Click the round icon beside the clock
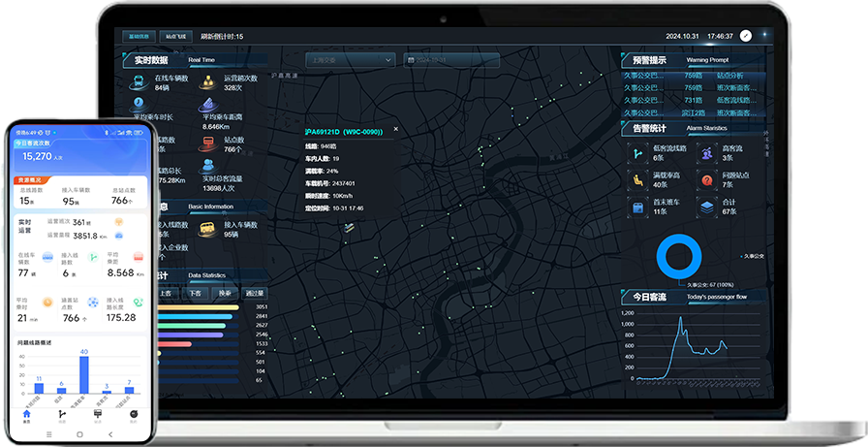 (x=746, y=36)
